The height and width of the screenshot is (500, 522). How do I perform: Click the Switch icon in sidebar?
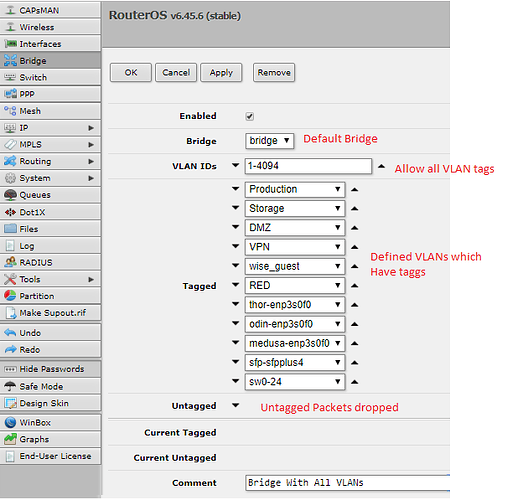tap(10, 77)
